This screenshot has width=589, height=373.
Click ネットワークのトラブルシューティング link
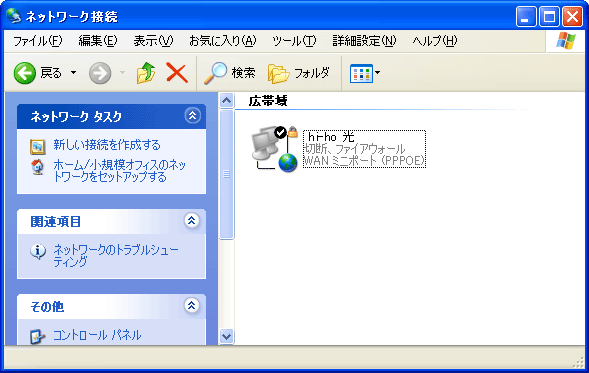click(x=116, y=255)
